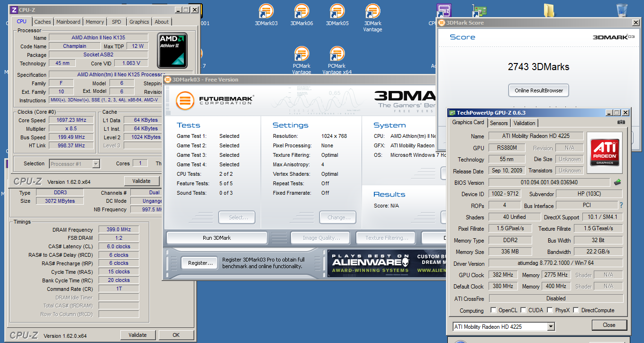Click the GPU-Z title bar icon
This screenshot has width=644, height=343.
(x=452, y=113)
